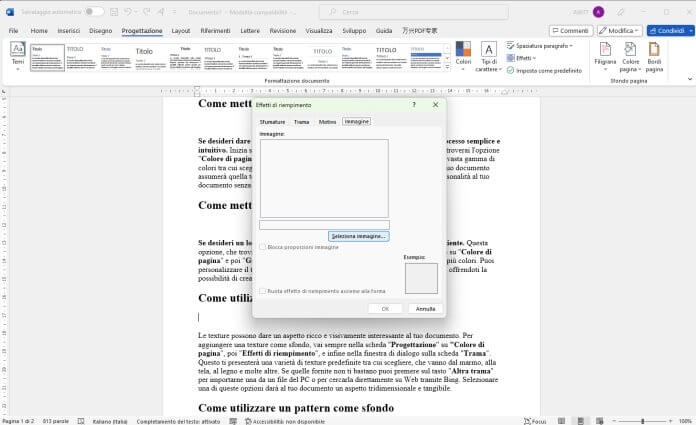The width and height of the screenshot is (696, 425).
Task: Expand Spaziatura paragrafo dropdown
Action: [540, 46]
